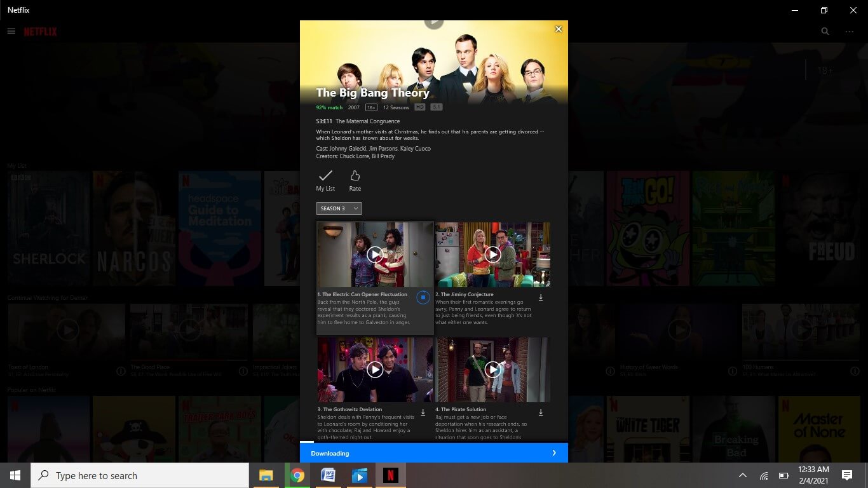The width and height of the screenshot is (868, 488).
Task: Open the Teen Titans Go poster
Action: pyautogui.click(x=648, y=228)
